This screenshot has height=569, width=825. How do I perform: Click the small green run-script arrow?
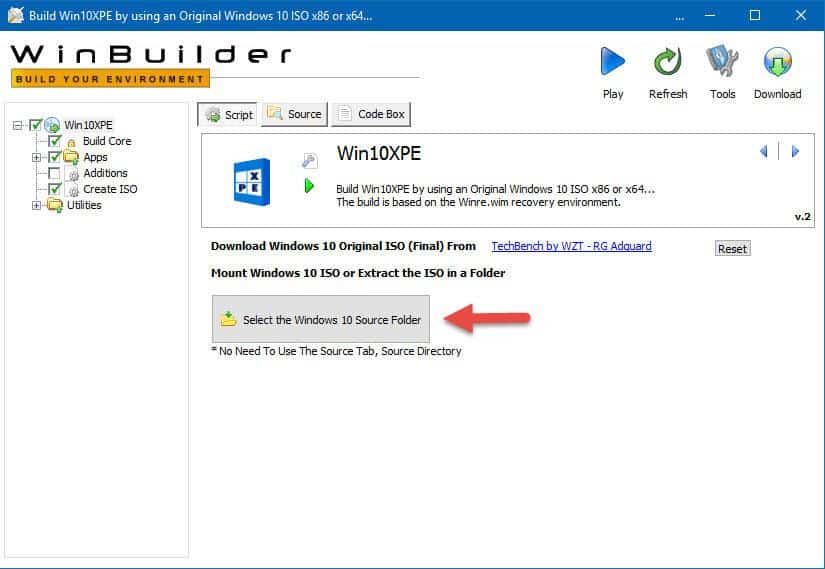(x=309, y=185)
